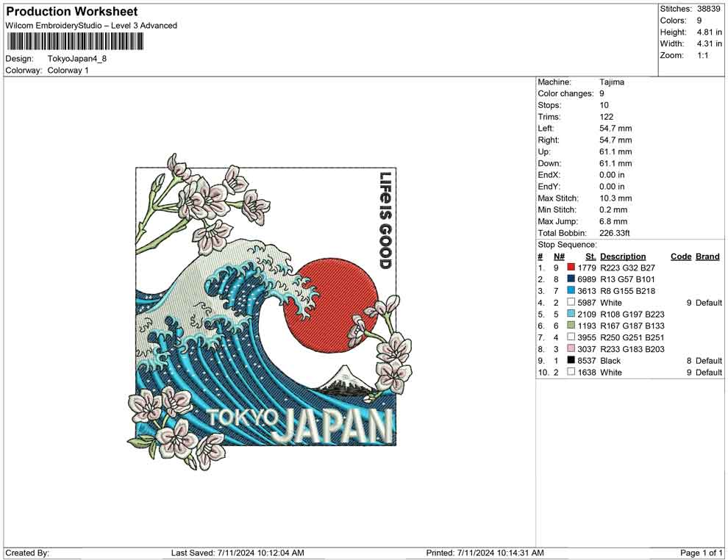
Task: Click the Max Stitch value 10.3 mm
Action: [615, 198]
